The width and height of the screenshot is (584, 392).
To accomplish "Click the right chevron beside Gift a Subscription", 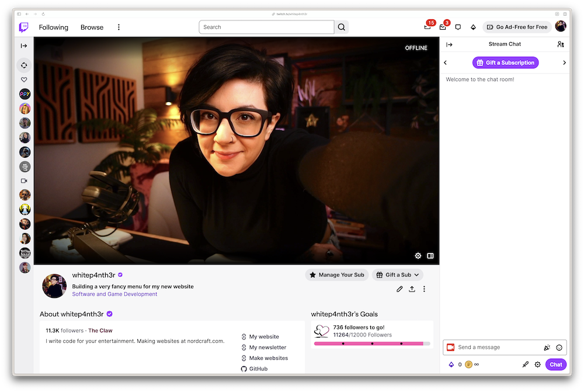I will 564,63.
